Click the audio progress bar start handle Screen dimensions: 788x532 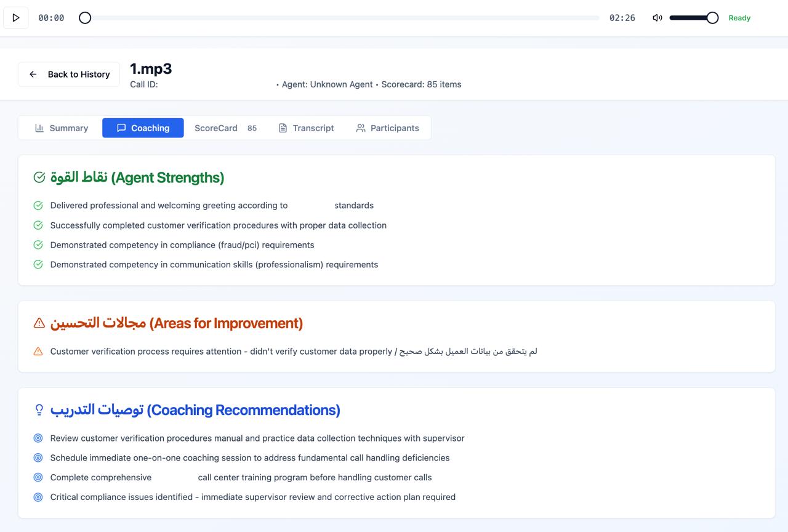(x=85, y=18)
